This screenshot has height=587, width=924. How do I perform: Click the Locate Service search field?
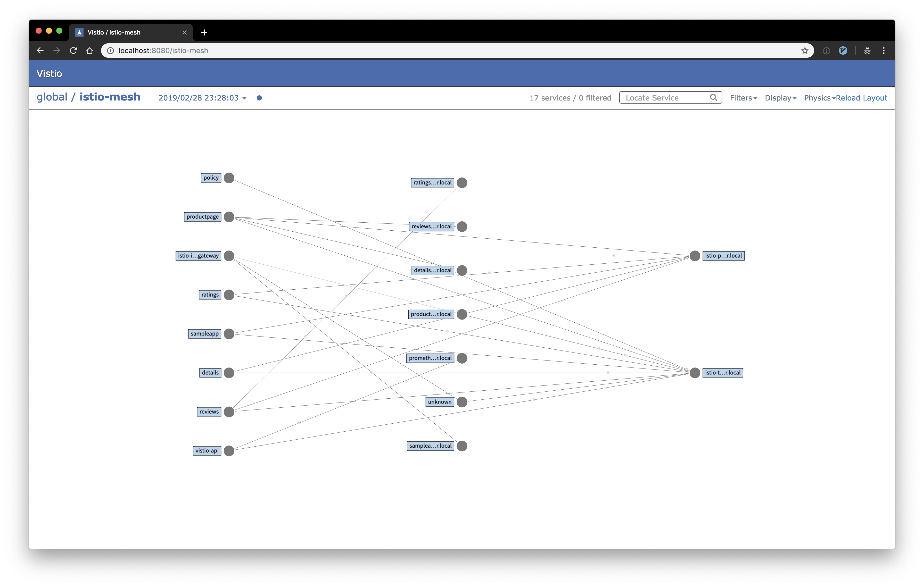(670, 98)
